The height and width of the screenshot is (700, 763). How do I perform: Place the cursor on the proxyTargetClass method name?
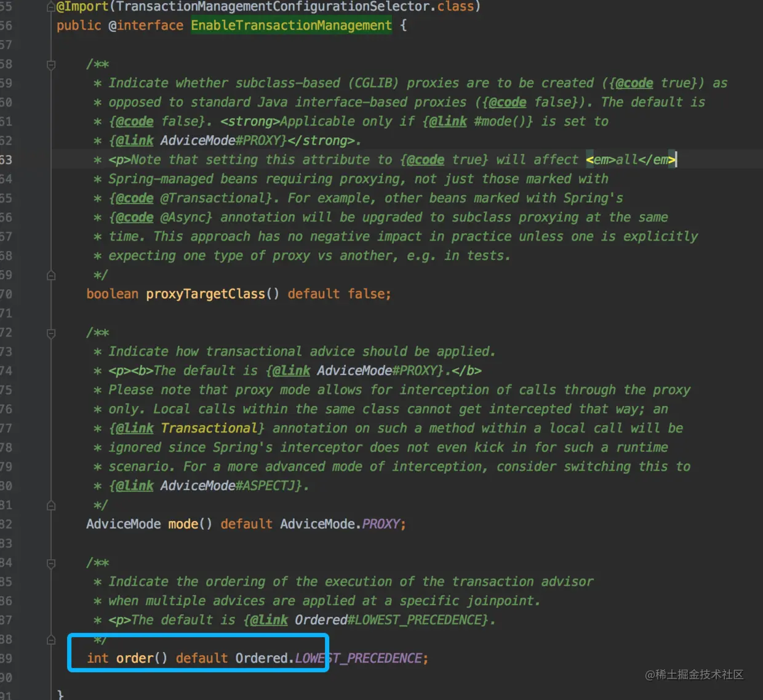pos(206,294)
